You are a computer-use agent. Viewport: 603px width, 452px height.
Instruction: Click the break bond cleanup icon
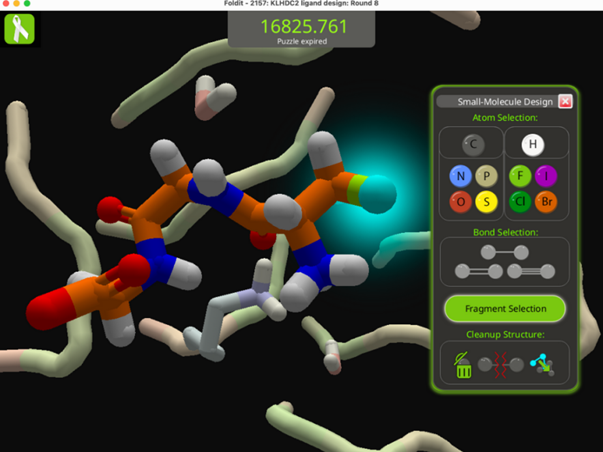[x=501, y=366]
